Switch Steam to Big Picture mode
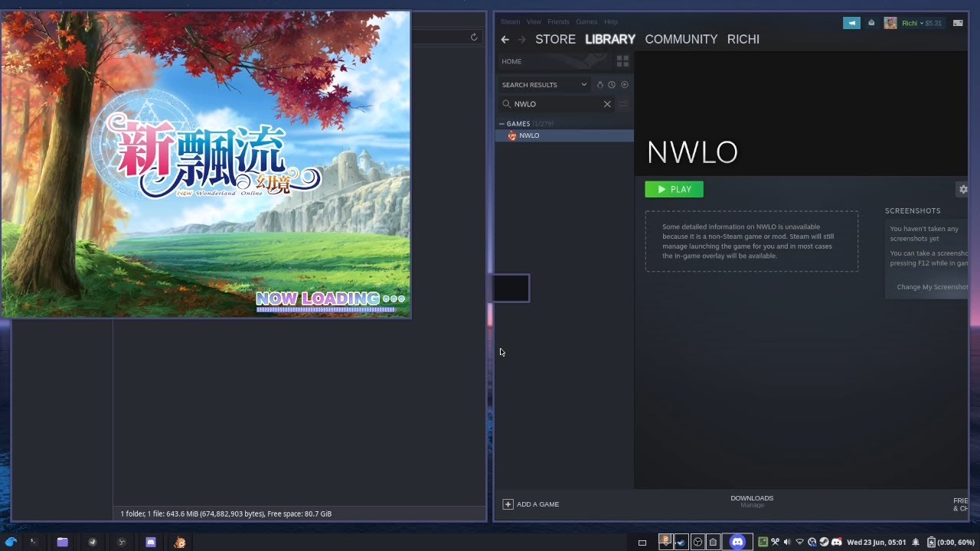The image size is (980, 551). point(958,23)
